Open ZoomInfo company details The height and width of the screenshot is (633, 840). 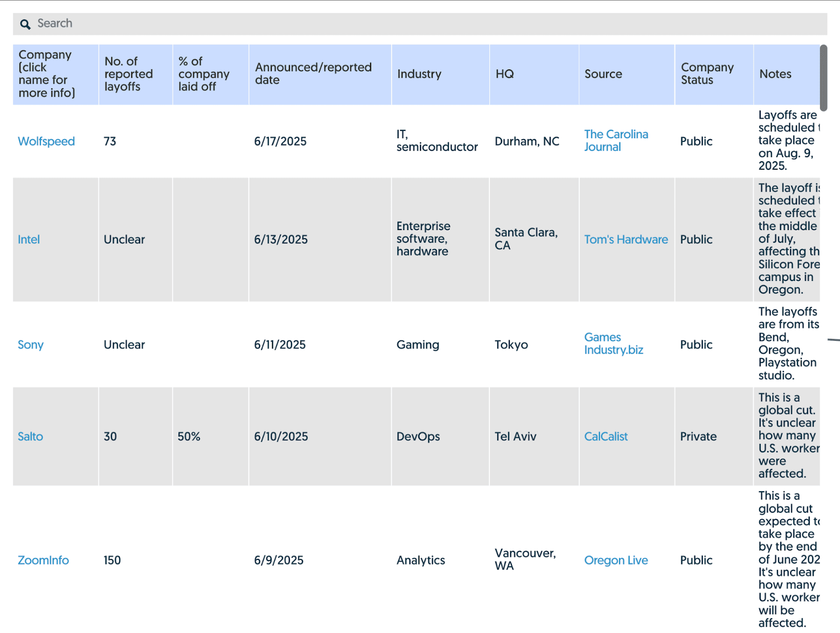point(43,560)
